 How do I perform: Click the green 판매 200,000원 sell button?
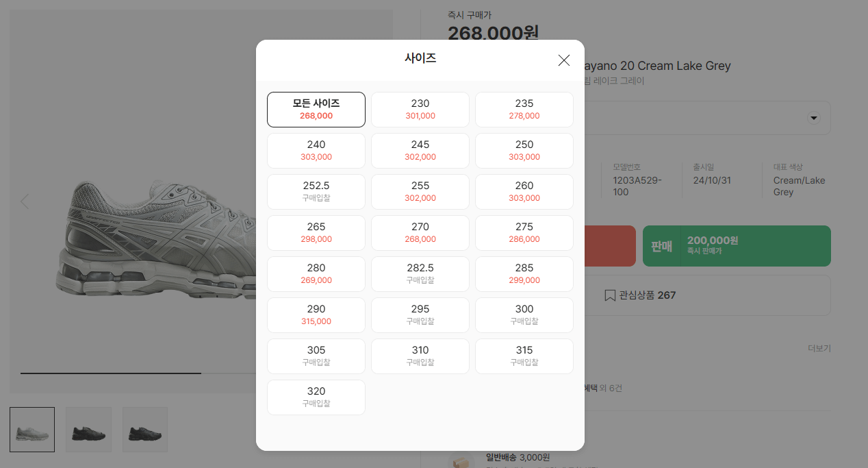(x=737, y=246)
